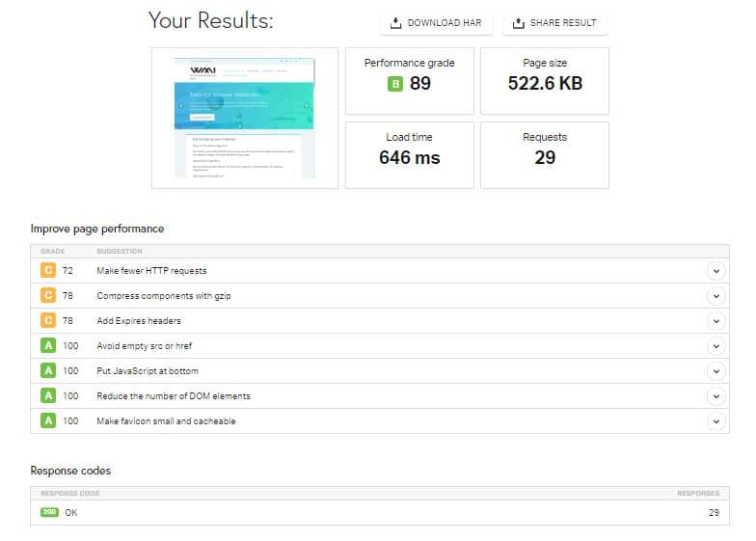756x541 pixels.
Task: Expand the Put JavaScript at bottom row
Action: click(715, 371)
